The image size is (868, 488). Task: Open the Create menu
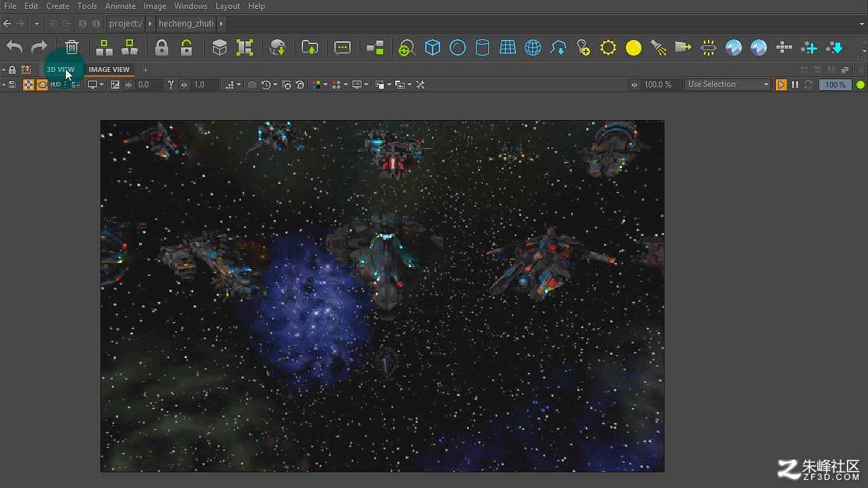58,6
